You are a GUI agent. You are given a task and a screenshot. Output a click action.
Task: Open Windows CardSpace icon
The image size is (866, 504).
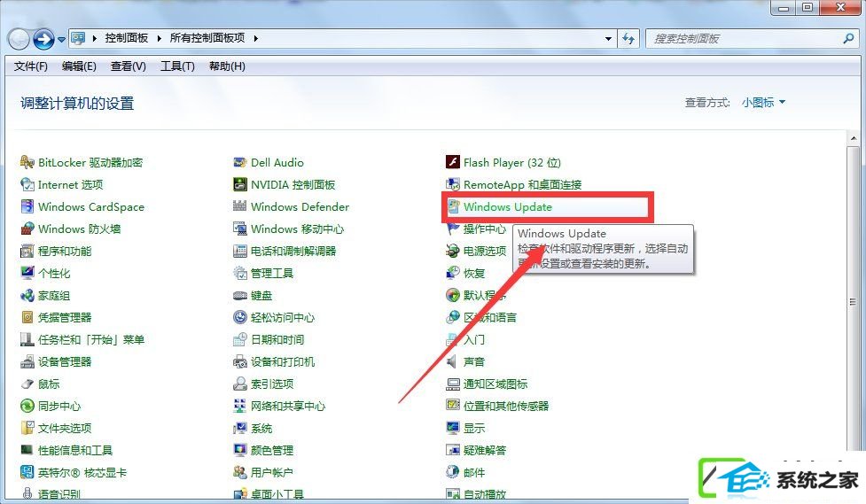tap(27, 206)
